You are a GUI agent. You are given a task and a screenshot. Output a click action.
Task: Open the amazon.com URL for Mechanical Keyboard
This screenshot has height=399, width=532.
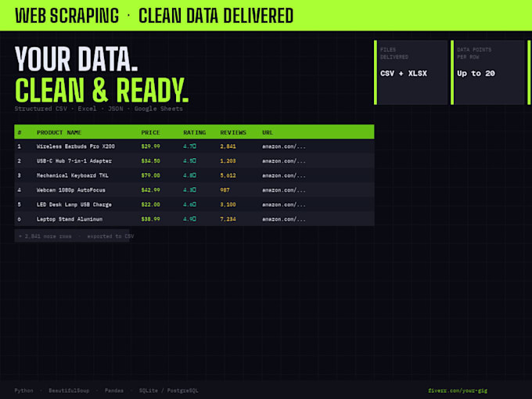tap(284, 175)
